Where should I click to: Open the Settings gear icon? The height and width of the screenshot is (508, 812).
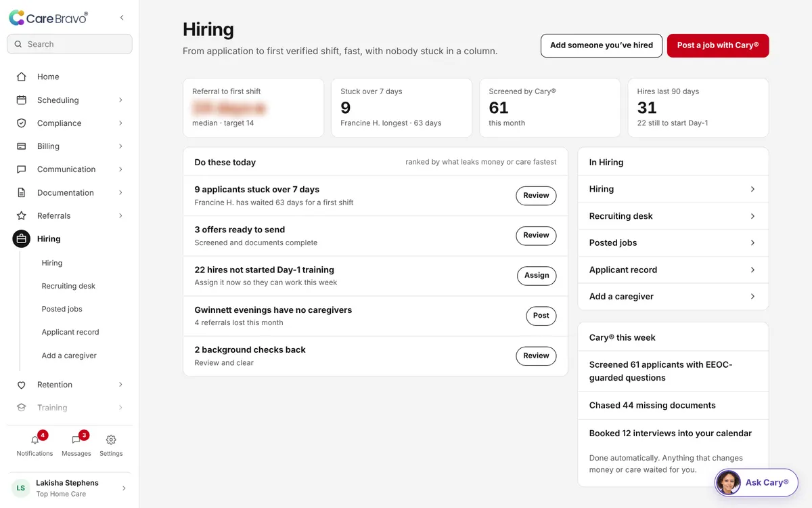[x=111, y=440]
